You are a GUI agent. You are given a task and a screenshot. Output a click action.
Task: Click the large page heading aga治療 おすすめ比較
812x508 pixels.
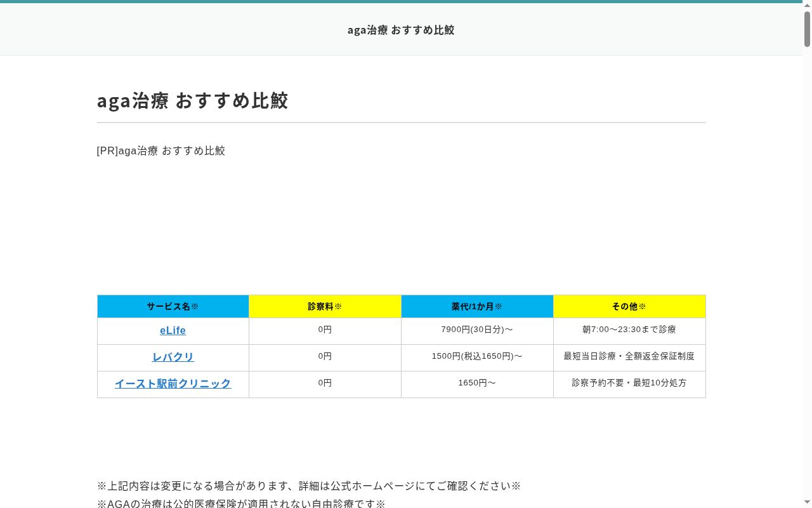pos(193,100)
